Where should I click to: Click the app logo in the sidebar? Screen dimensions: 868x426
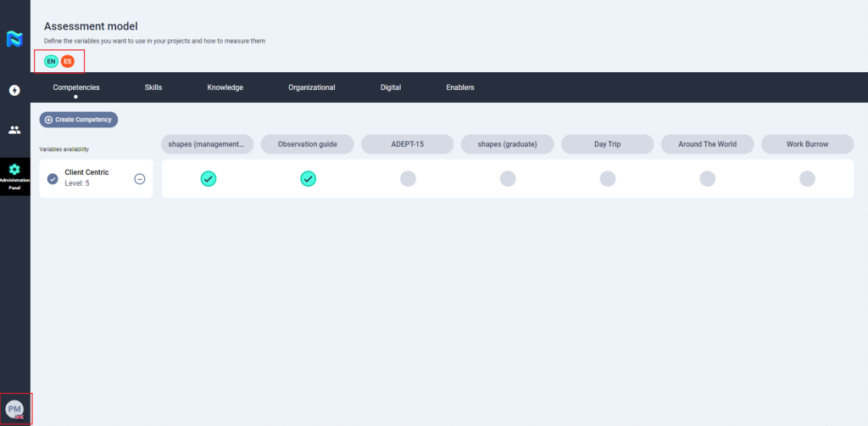pos(14,39)
